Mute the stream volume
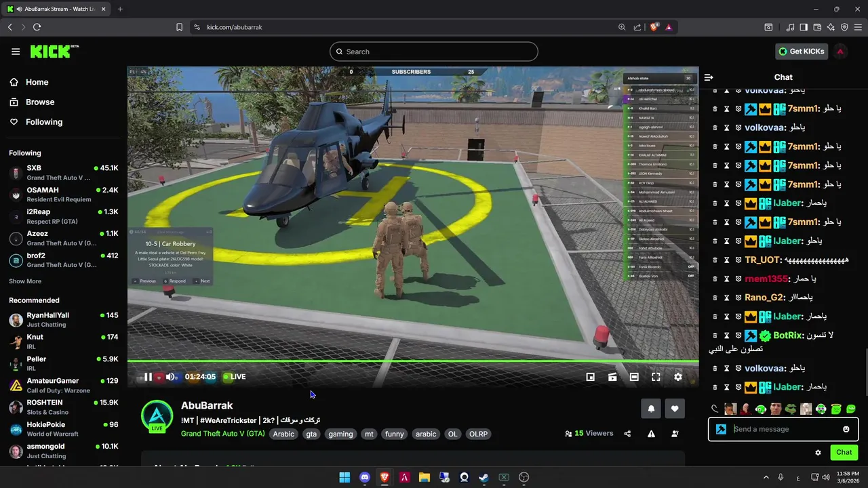Image resolution: width=868 pixels, height=488 pixels. point(170,377)
